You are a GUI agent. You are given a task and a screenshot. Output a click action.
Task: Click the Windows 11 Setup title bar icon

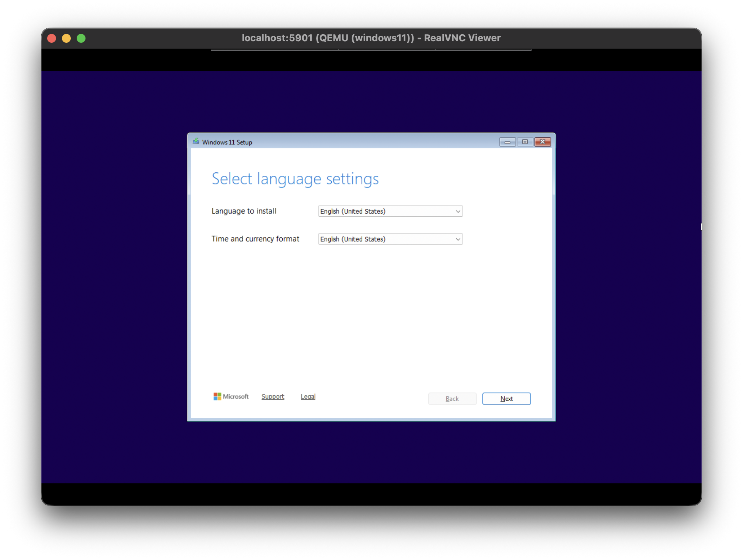196,141
